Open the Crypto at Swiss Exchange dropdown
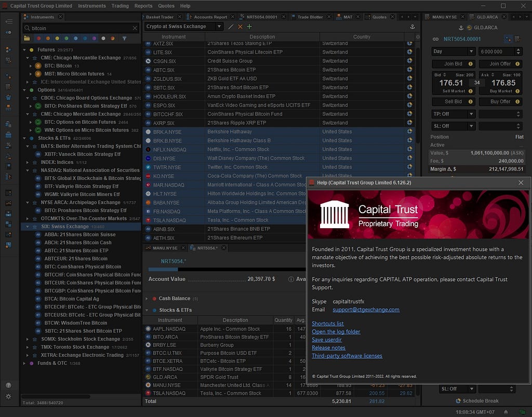This screenshot has height=417, width=532. coord(183,27)
